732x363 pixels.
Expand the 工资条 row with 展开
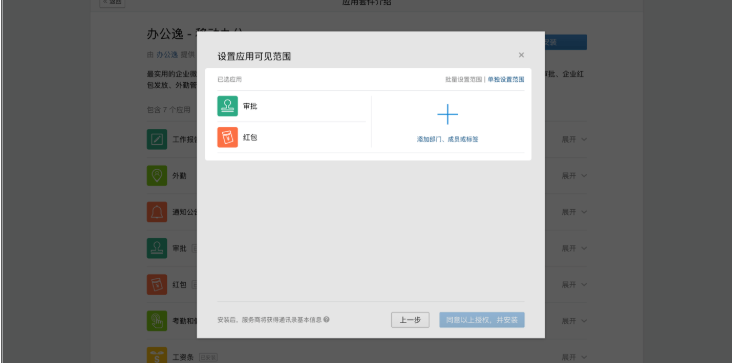(574, 357)
